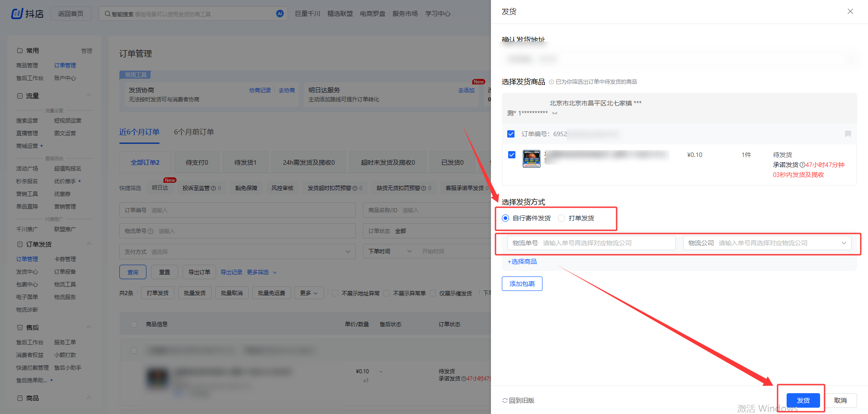Screen dimensions: 868x414
Task: Click the 订单发货 section icon in the sidebar
Action: (20, 244)
